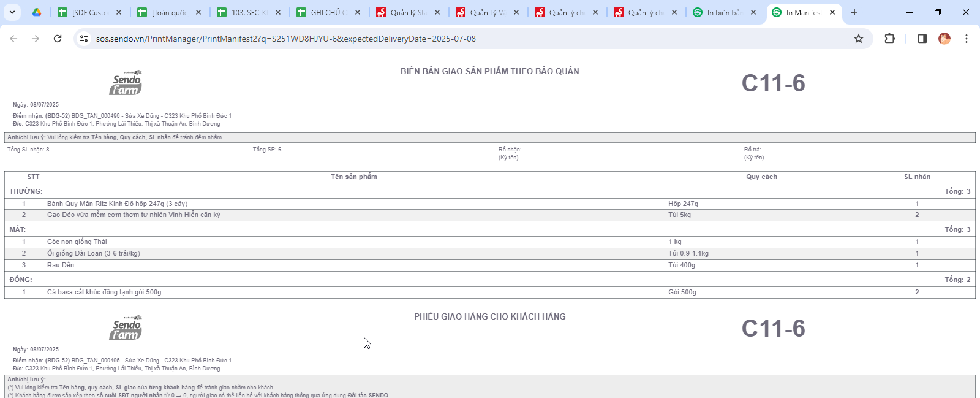Viewport: 980px width, 398px height.
Task: Click the sos.sendo.vn address bar URL
Action: tap(286, 39)
